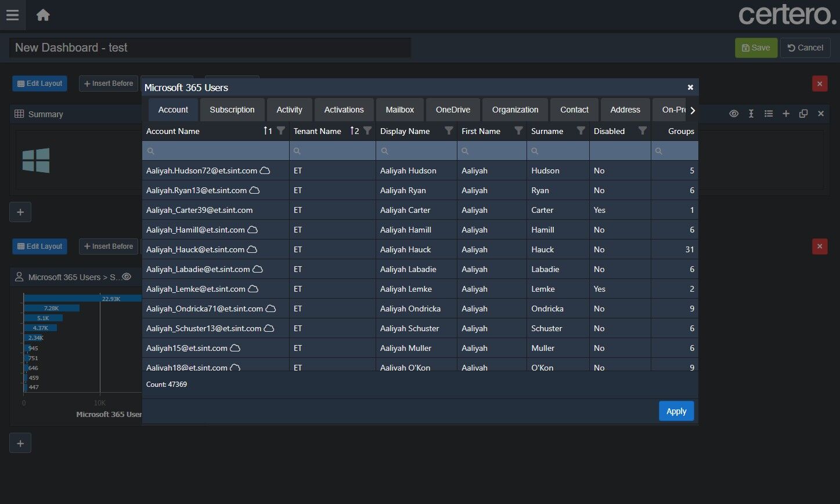The image size is (840, 504).
Task: Open filter for Surname column
Action: (x=581, y=131)
